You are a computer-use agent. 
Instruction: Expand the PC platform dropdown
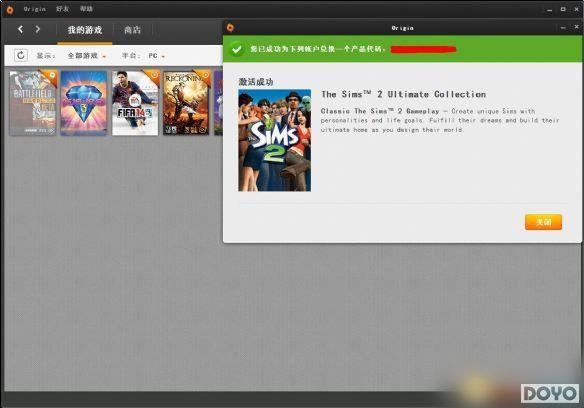click(156, 56)
